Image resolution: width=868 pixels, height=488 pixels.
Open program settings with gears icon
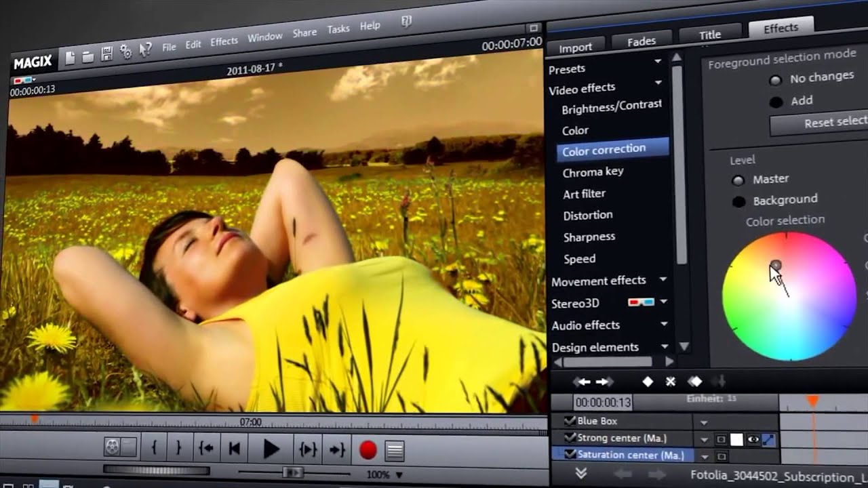point(125,52)
